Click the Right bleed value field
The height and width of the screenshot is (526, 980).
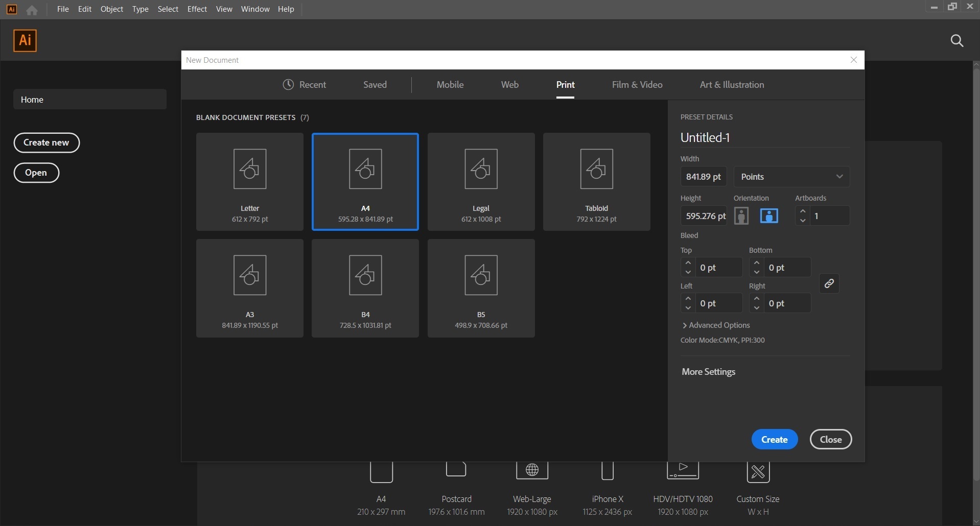pos(787,303)
